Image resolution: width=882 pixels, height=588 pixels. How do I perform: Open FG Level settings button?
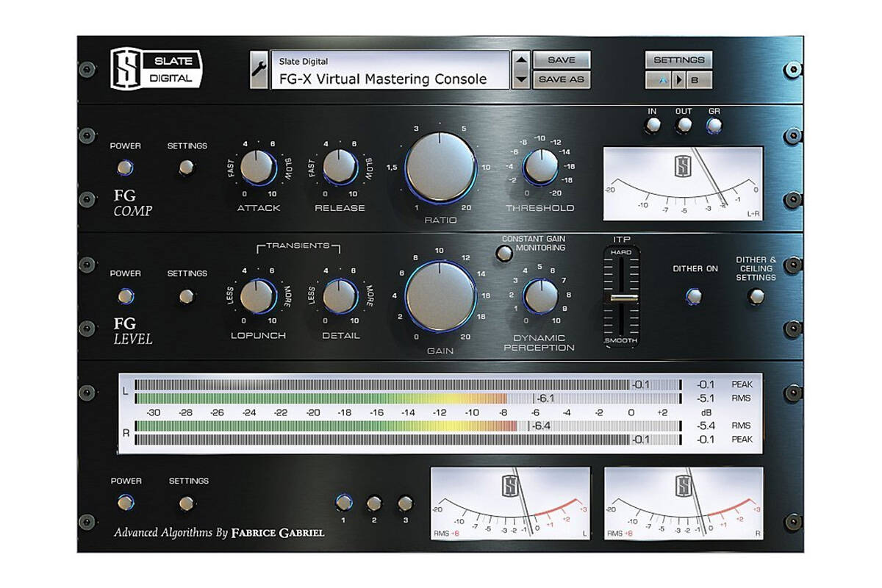click(x=187, y=297)
